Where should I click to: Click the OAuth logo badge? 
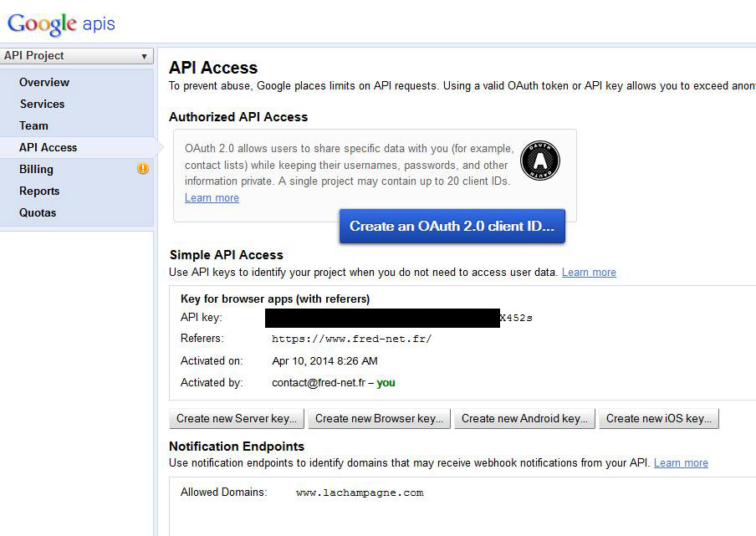539,161
